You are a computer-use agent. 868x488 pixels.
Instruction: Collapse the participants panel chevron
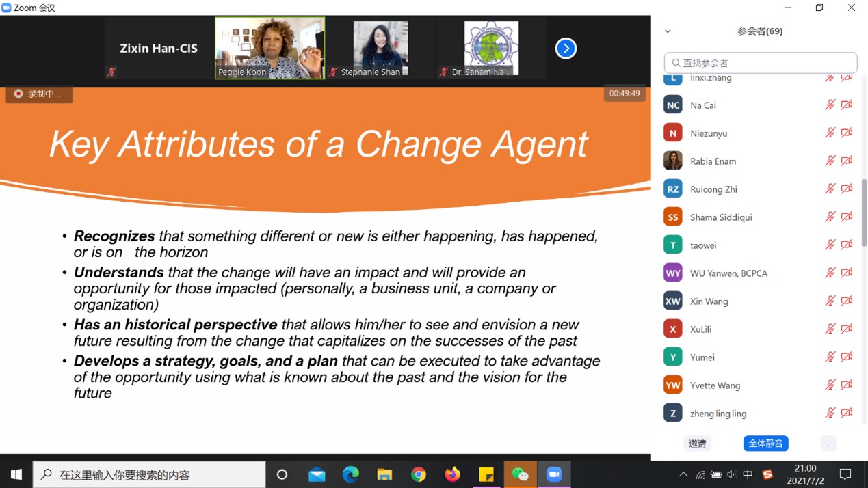click(668, 31)
